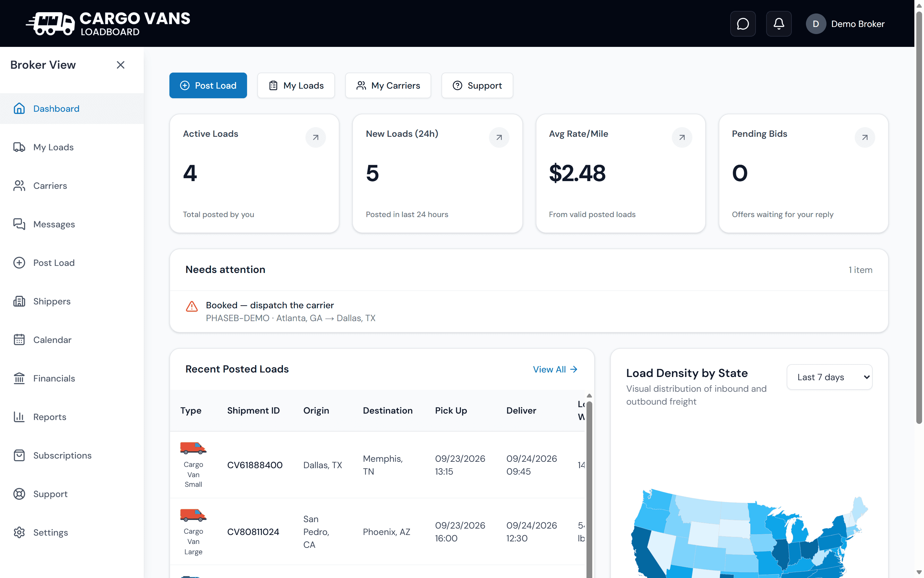The image size is (924, 578).
Task: Close the Broker View sidebar
Action: pos(121,65)
